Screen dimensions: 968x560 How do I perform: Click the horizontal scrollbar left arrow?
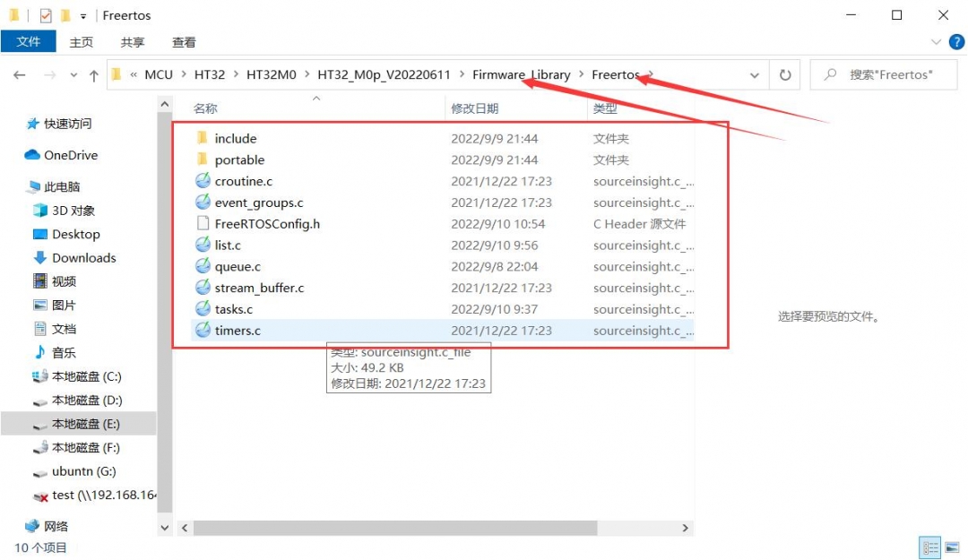pos(185,528)
